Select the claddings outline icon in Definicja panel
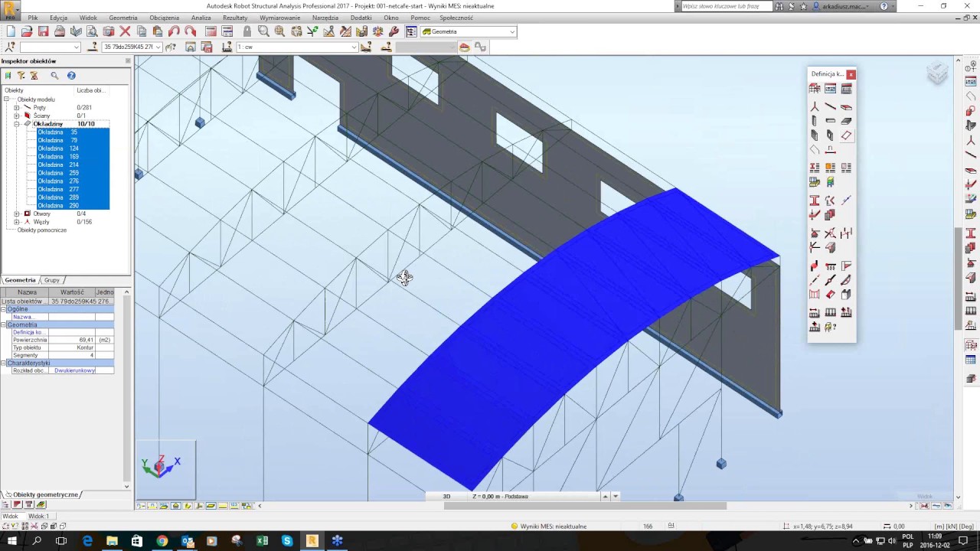 pos(846,135)
